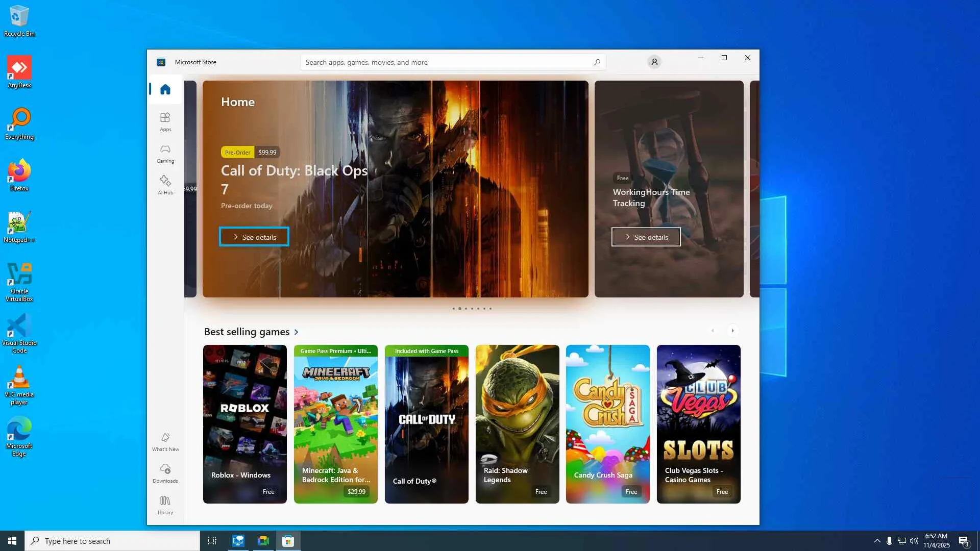Open the Downloads page icon
The width and height of the screenshot is (980, 551).
(165, 473)
